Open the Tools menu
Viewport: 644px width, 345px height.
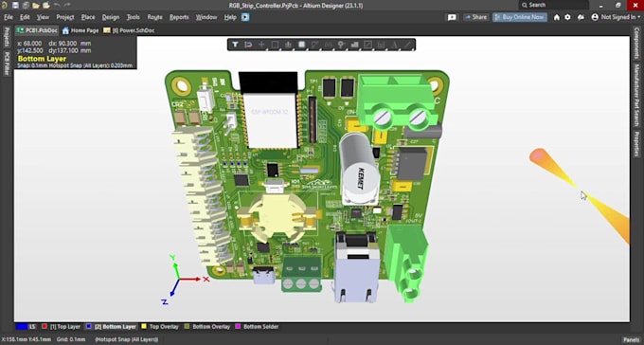(134, 17)
